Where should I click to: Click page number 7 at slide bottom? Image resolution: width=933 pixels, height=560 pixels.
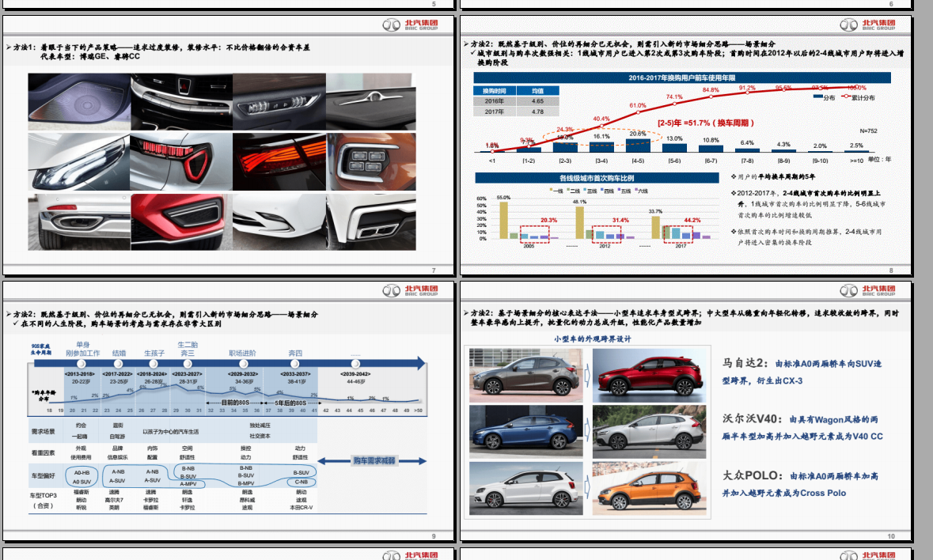pyautogui.click(x=434, y=271)
